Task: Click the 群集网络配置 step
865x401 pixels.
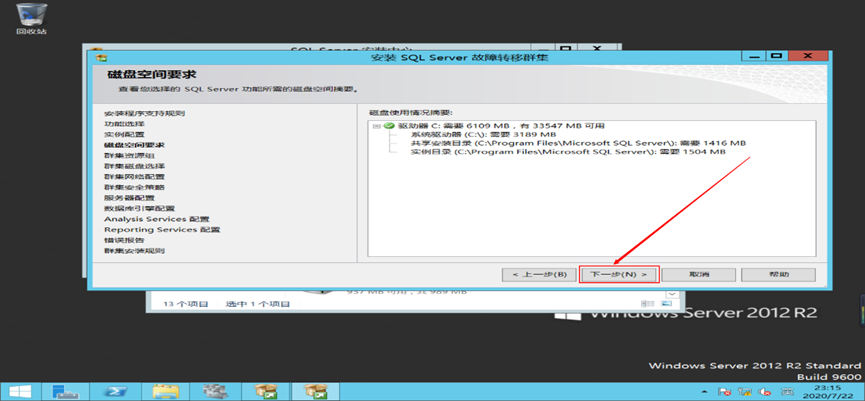Action: tap(134, 177)
